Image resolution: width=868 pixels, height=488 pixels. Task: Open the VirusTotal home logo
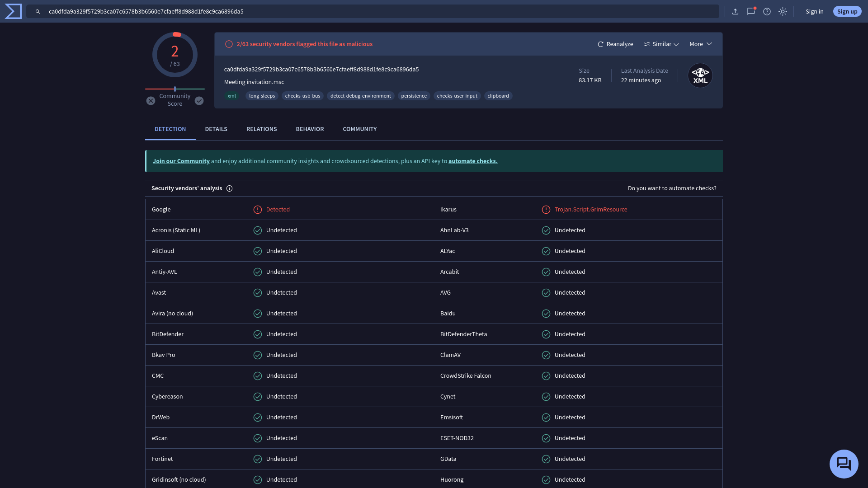pyautogui.click(x=13, y=11)
